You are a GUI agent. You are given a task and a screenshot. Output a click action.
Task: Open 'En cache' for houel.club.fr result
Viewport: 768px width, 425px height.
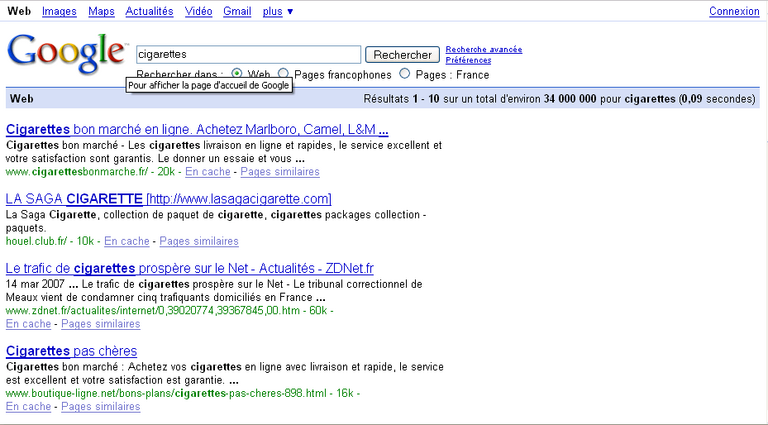[127, 241]
